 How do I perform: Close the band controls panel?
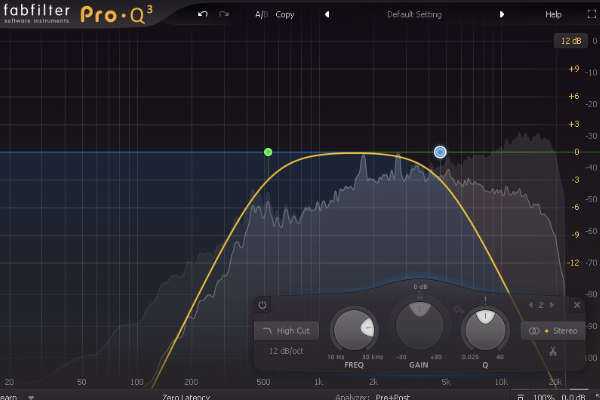point(577,304)
